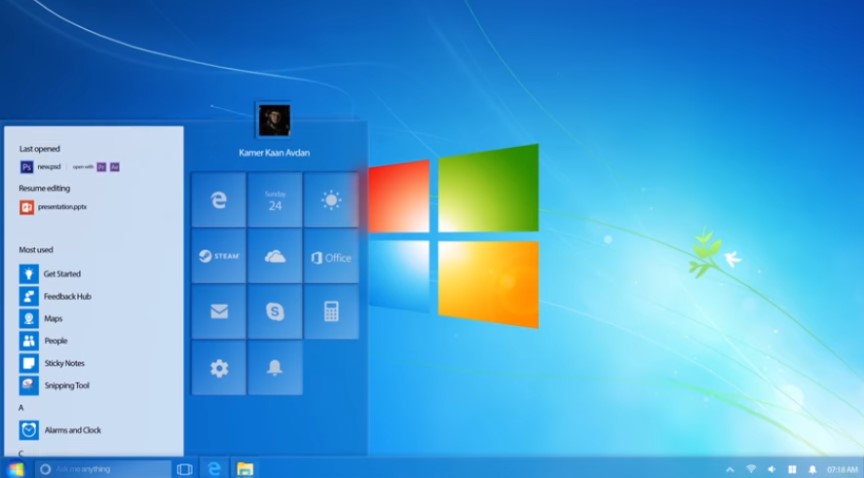Open new.psd under Last opened
Image resolution: width=864 pixels, height=478 pixels.
(49, 167)
